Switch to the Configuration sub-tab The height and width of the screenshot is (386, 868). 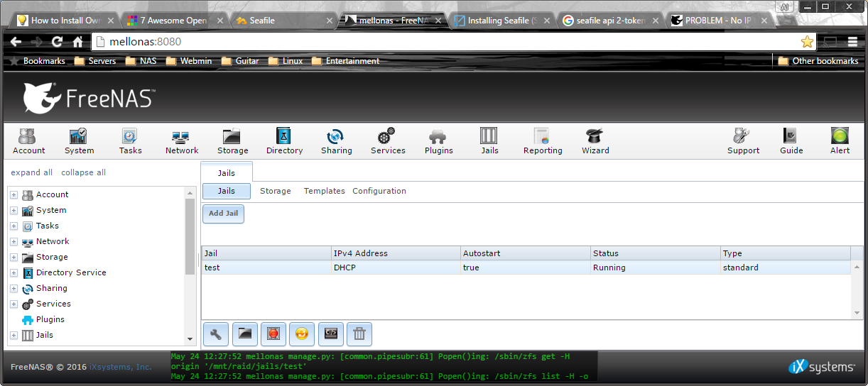[x=379, y=191]
